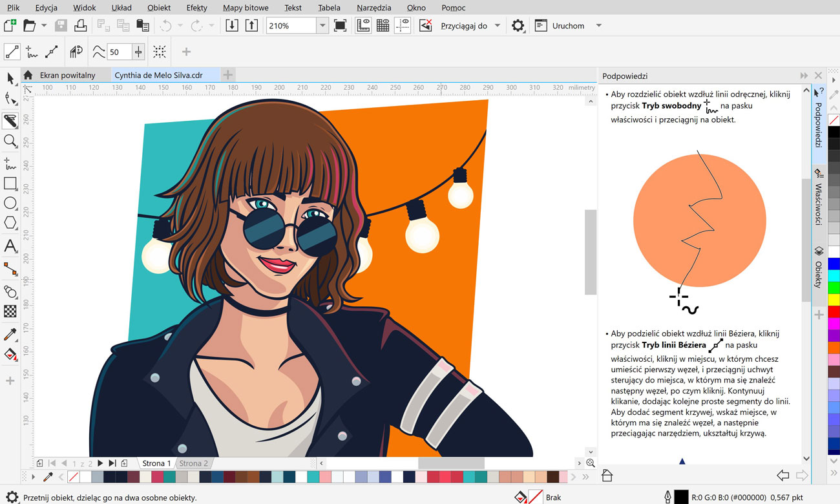Select the Ellipse tool
The image size is (840, 504).
pyautogui.click(x=10, y=203)
